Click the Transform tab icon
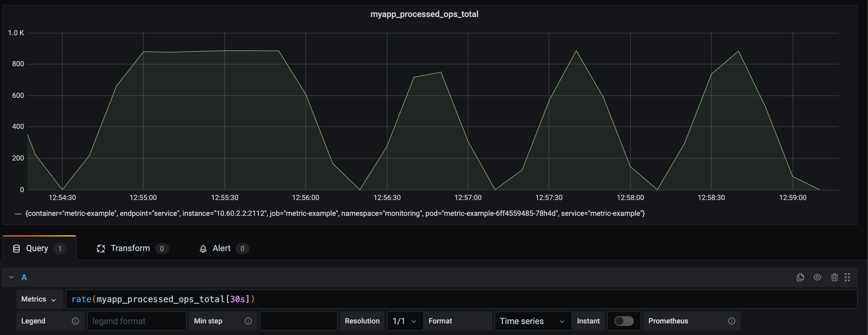The width and height of the screenshot is (868, 335). coord(101,248)
